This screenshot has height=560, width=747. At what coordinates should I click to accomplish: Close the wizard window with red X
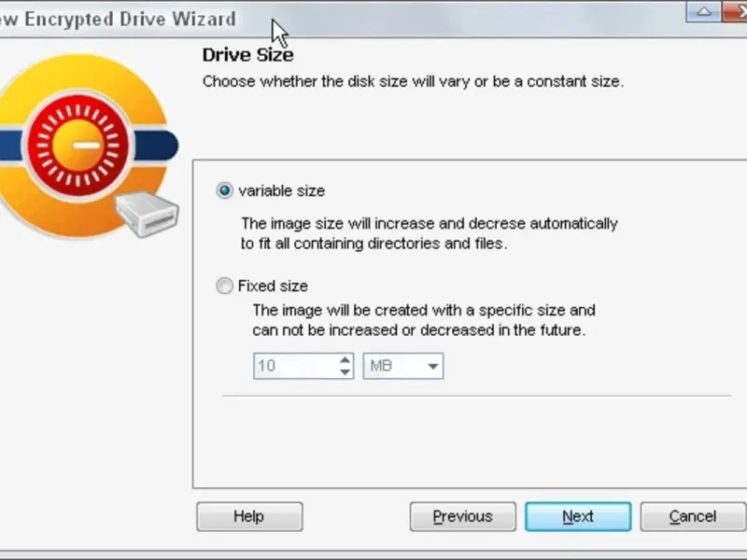coord(735,11)
